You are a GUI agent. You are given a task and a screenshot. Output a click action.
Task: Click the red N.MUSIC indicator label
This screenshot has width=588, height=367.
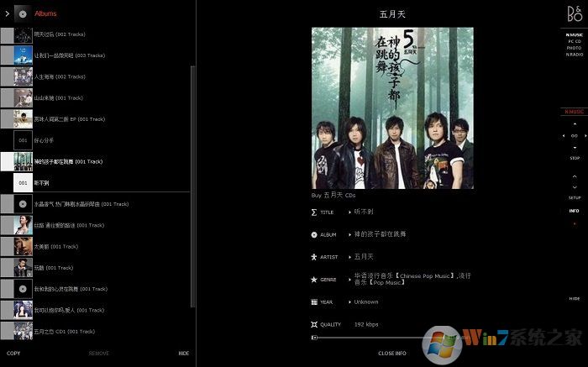click(575, 112)
